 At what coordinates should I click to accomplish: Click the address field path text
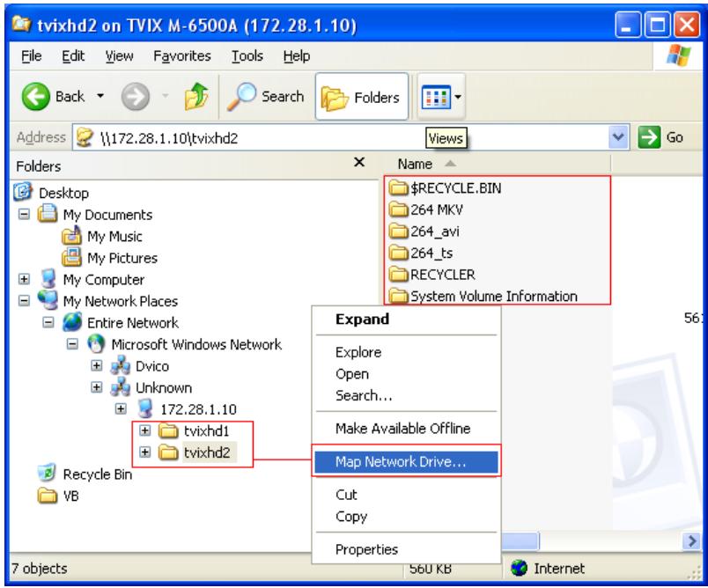[169, 137]
